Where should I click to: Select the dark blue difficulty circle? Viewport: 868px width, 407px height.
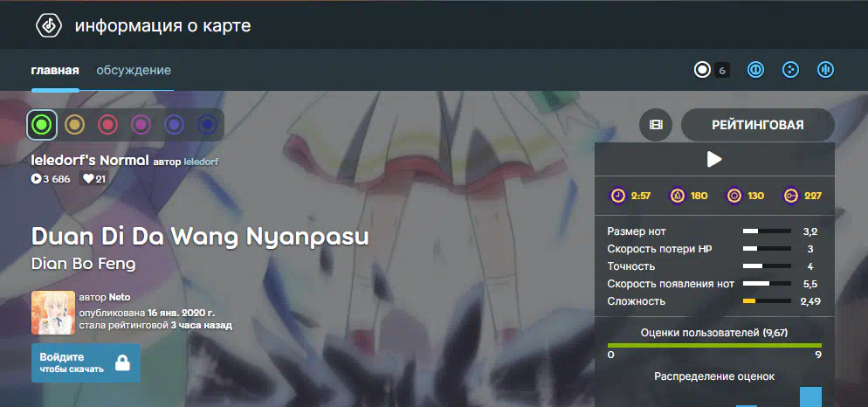pyautogui.click(x=208, y=125)
